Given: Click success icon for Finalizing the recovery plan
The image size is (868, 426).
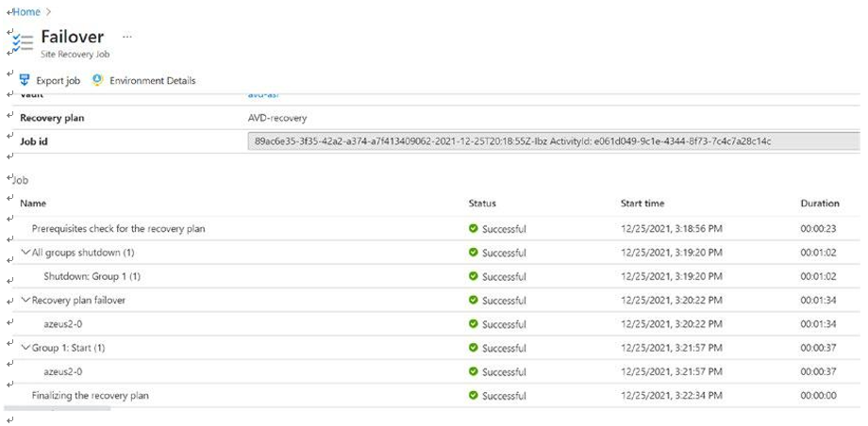Looking at the screenshot, I should [474, 396].
